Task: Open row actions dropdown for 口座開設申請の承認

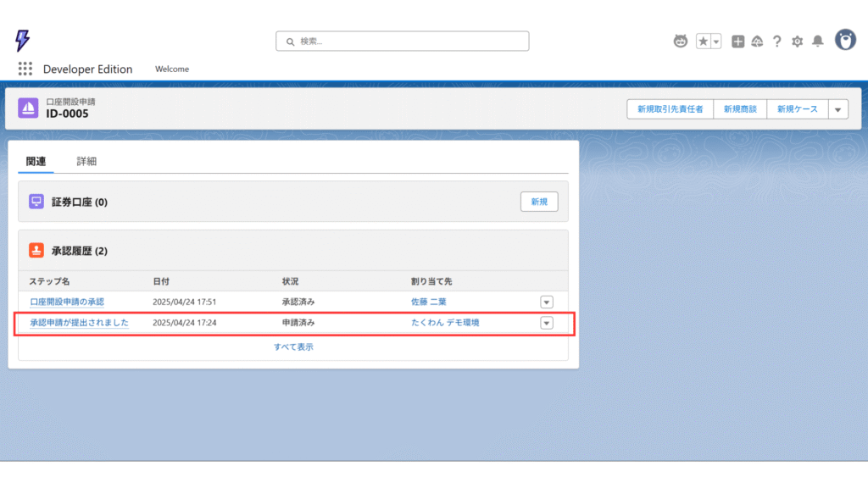Action: click(x=547, y=302)
